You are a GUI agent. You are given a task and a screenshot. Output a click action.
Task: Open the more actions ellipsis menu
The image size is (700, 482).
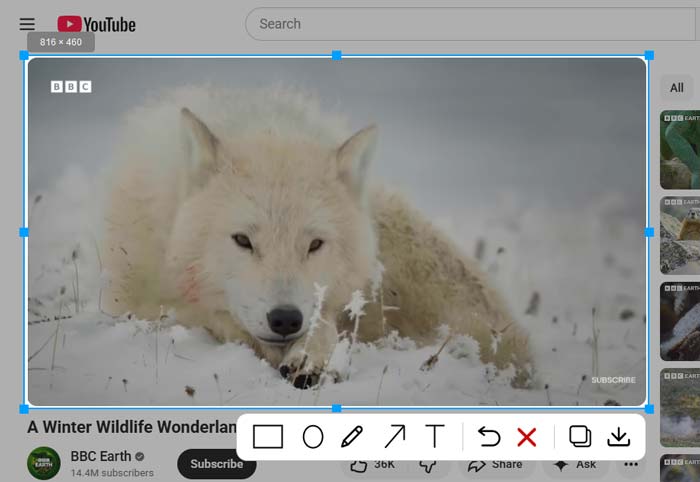pyautogui.click(x=631, y=465)
